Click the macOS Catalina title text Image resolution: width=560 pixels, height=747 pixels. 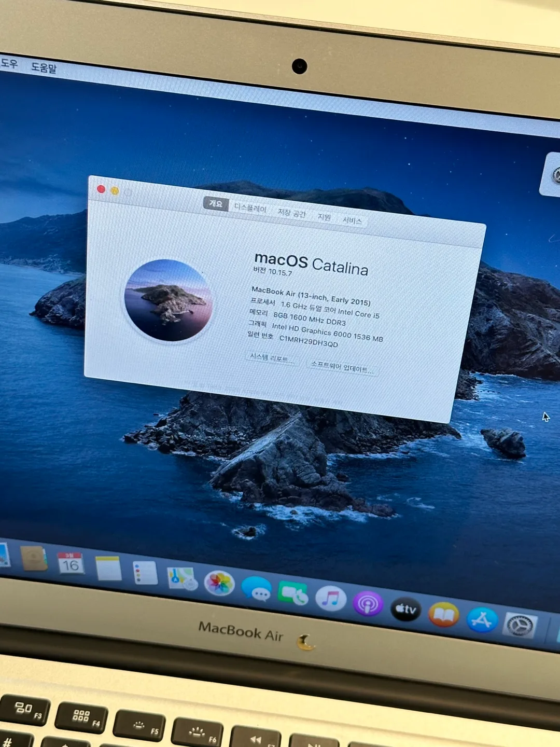coord(311,264)
